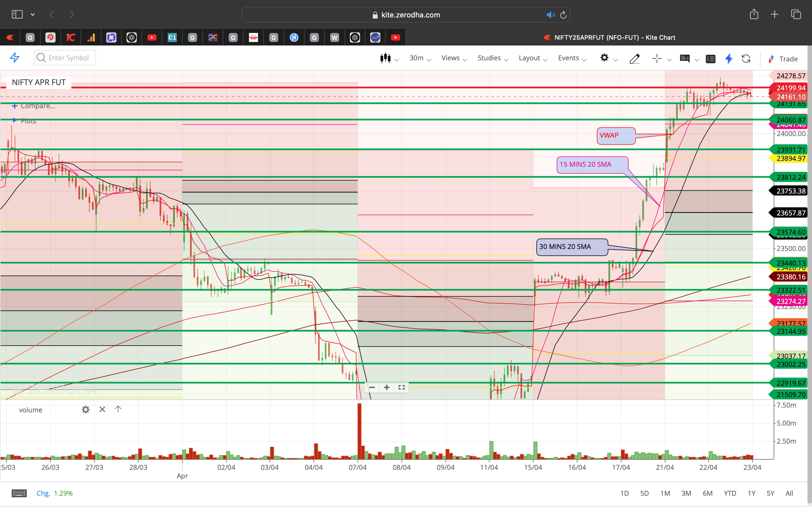Select the drawing tool pencil icon
The height and width of the screenshot is (507, 812).
(635, 59)
